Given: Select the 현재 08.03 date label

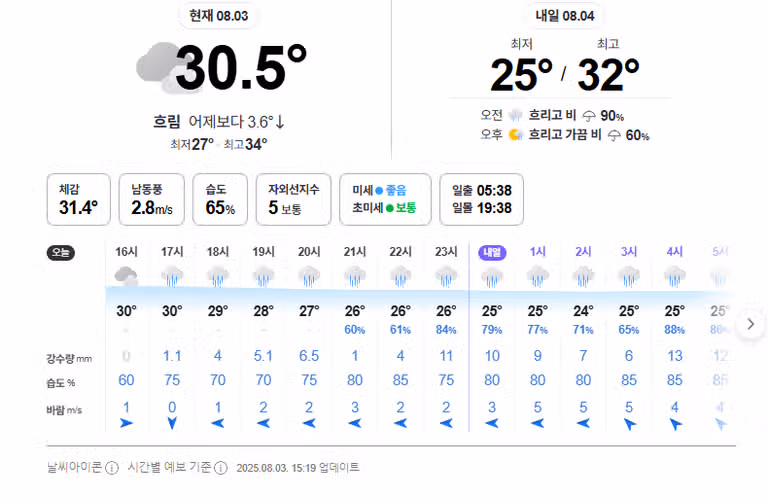Looking at the screenshot, I should (219, 16).
